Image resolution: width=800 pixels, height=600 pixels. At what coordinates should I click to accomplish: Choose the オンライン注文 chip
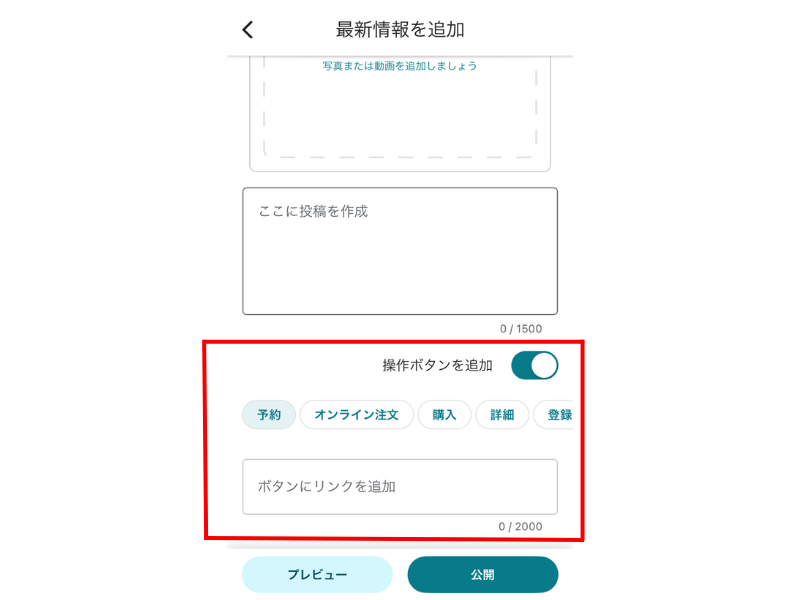point(356,415)
